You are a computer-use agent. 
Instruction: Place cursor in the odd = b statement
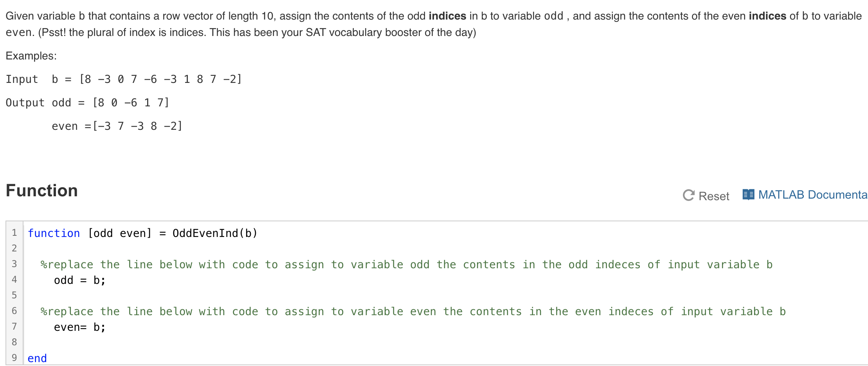[x=78, y=280]
